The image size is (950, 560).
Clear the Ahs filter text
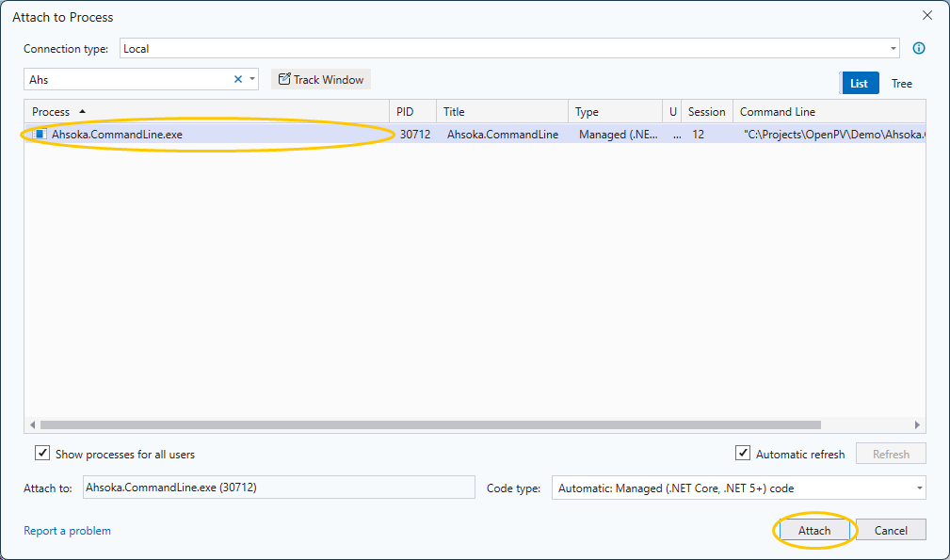[x=238, y=79]
